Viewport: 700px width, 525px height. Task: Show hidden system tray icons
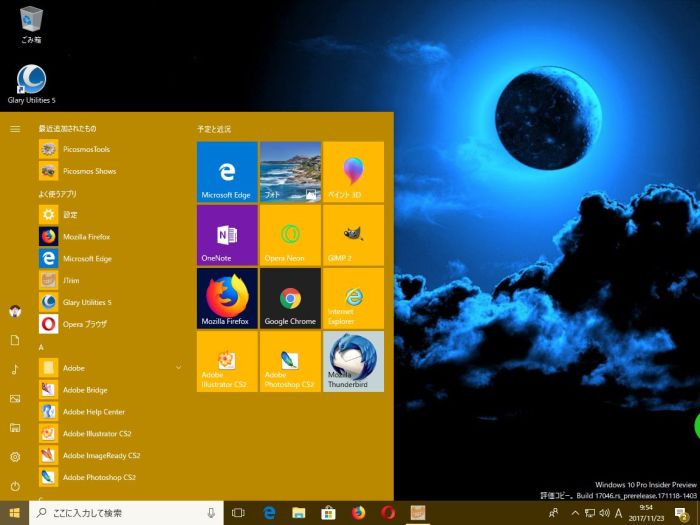coord(575,513)
